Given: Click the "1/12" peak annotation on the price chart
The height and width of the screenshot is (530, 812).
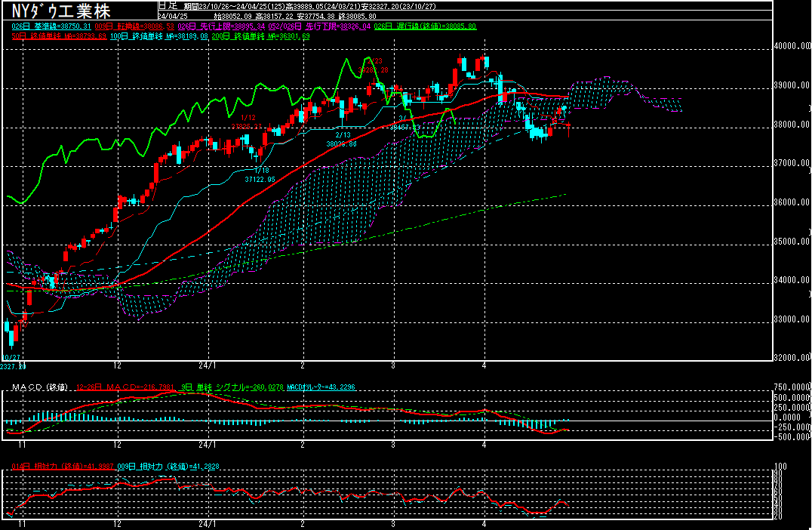Looking at the screenshot, I should (x=248, y=118).
